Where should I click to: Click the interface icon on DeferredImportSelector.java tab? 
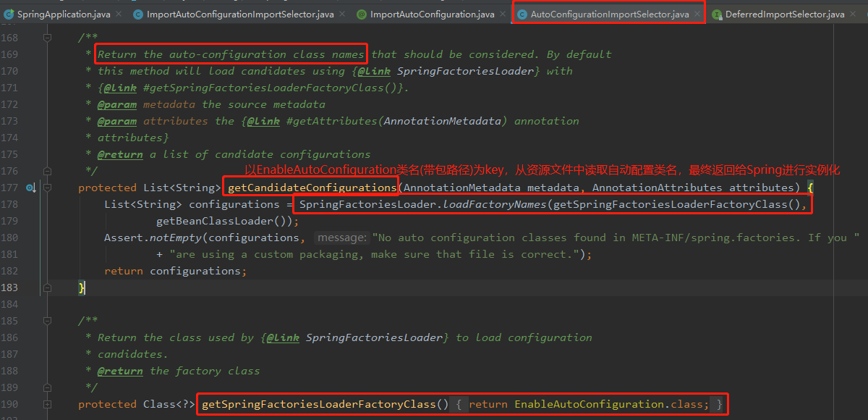[x=716, y=14]
